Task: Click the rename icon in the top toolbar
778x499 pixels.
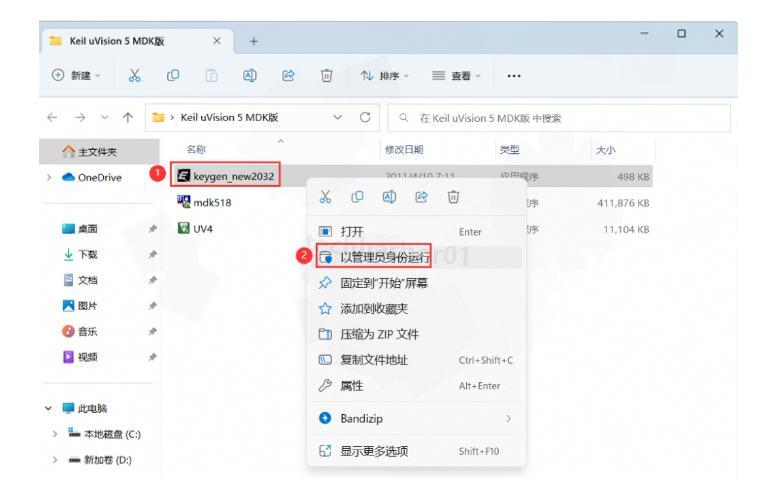Action: 250,76
